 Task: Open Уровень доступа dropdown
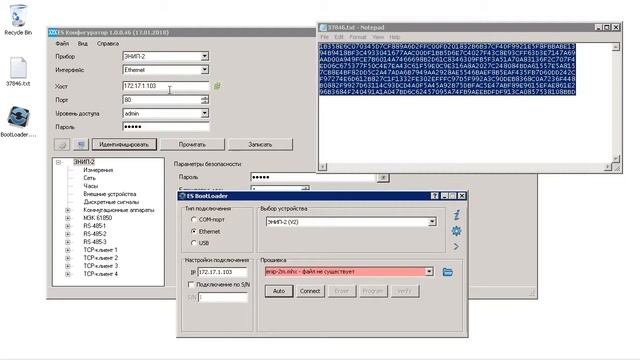click(x=204, y=113)
